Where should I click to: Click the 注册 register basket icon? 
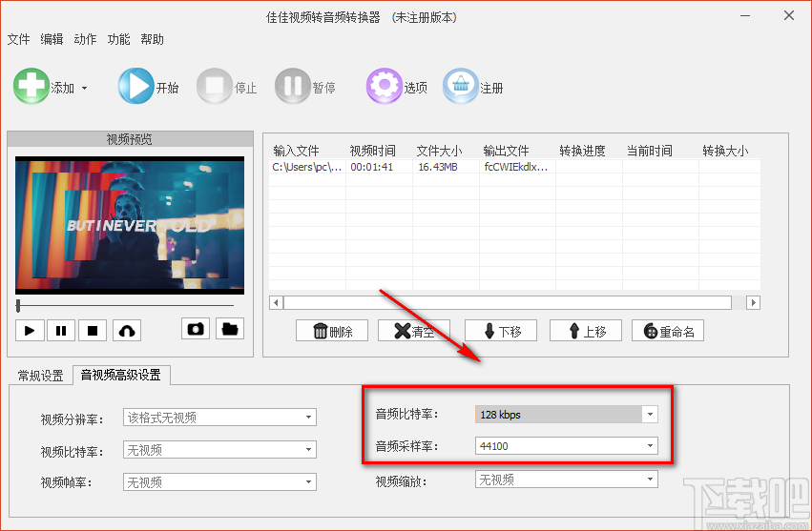coord(460,86)
